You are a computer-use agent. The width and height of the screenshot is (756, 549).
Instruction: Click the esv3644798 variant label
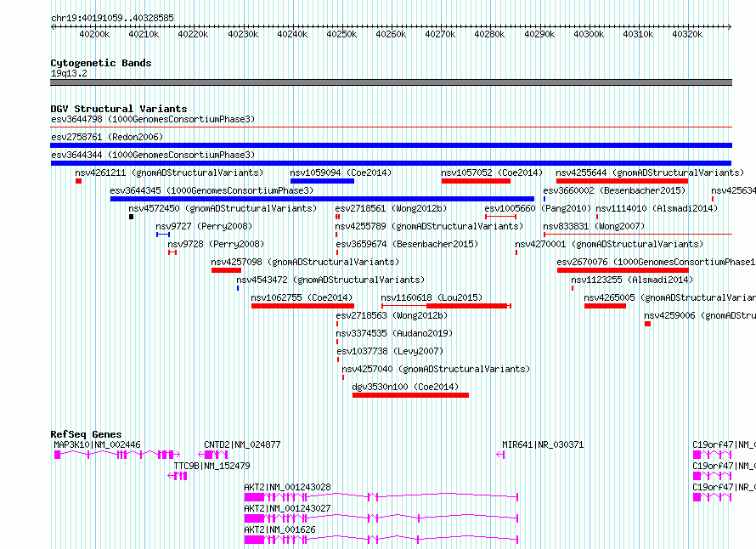click(x=153, y=119)
